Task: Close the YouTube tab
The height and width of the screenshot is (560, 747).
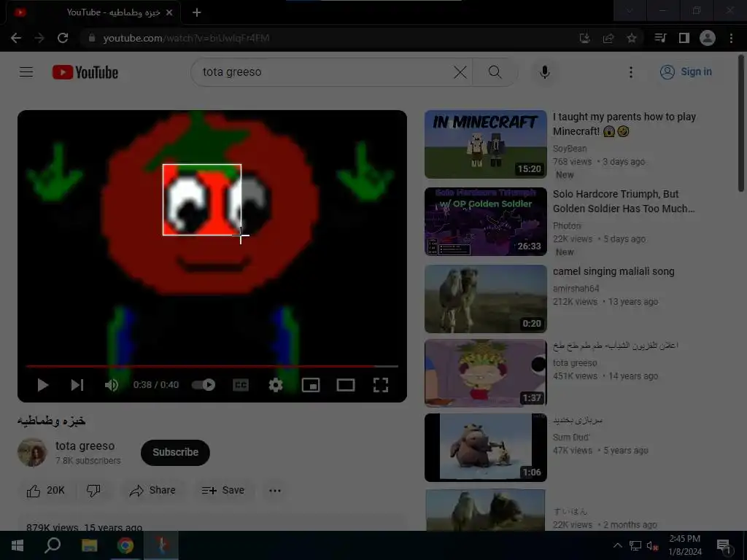Action: pos(169,12)
